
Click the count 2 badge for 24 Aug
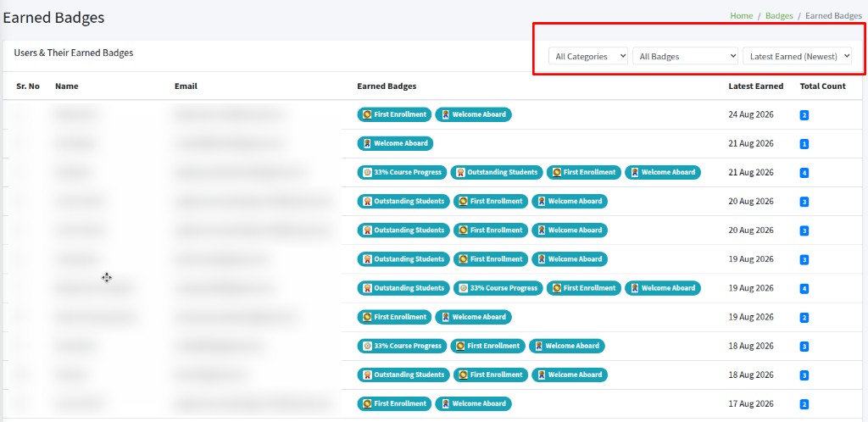(804, 115)
